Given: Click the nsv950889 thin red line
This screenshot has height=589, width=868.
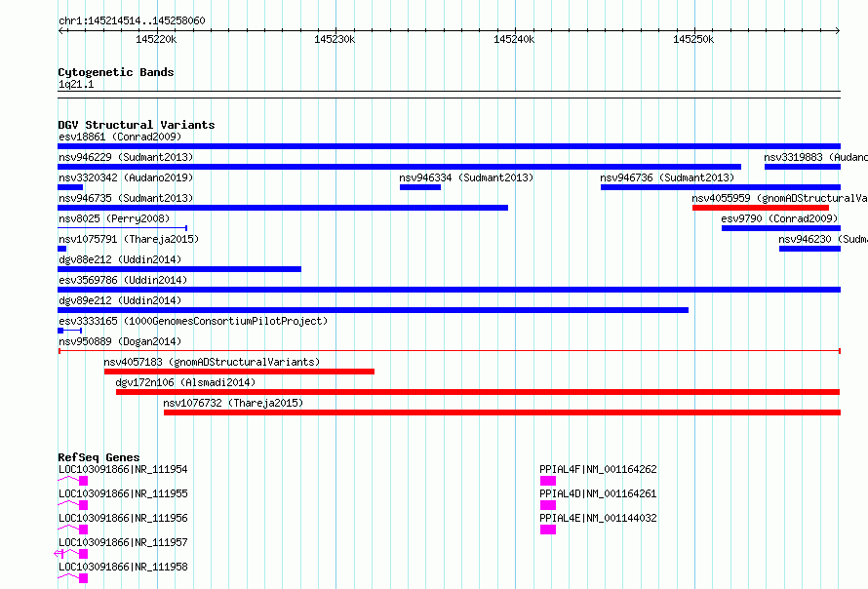Looking at the screenshot, I should click(450, 351).
